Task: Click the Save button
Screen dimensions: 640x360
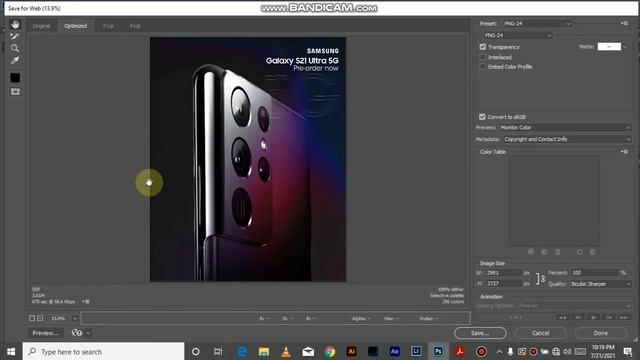Action: [x=480, y=333]
